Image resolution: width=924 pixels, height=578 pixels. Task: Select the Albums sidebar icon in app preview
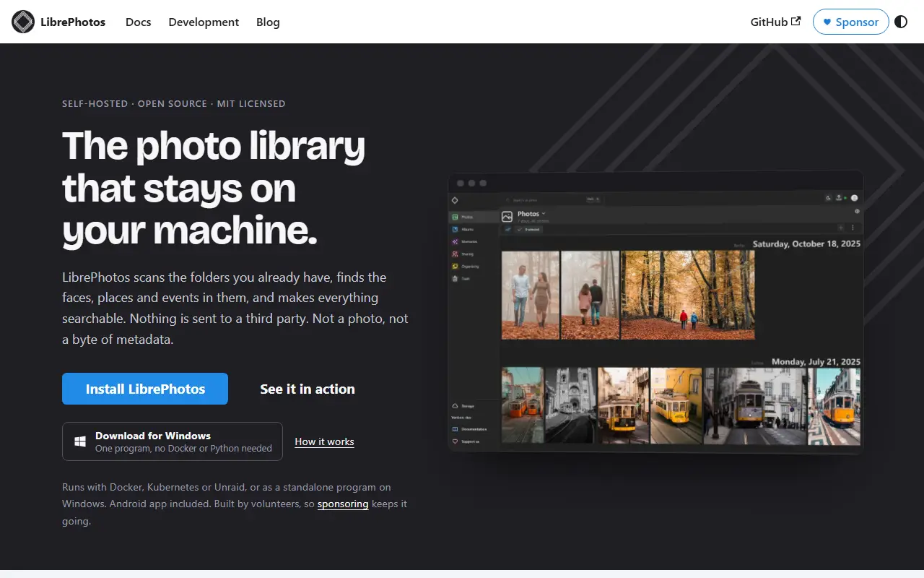(455, 229)
